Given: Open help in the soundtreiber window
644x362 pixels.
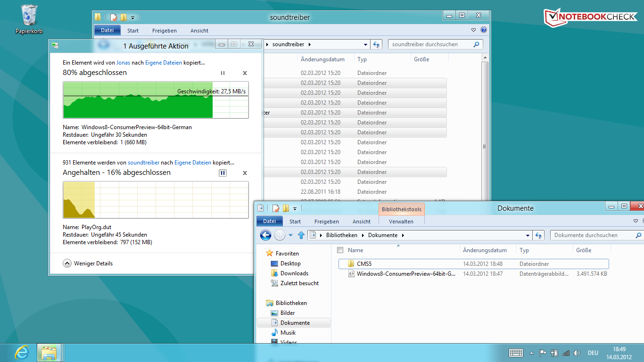Looking at the screenshot, I should pyautogui.click(x=483, y=30).
